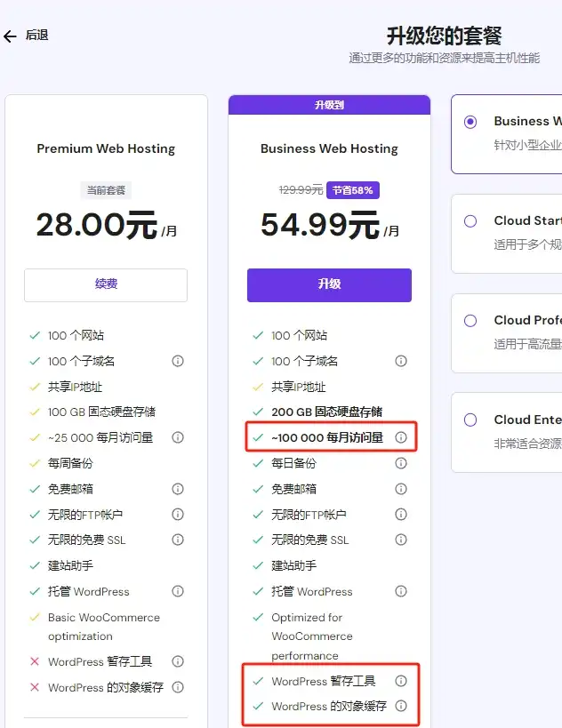Select the Cloud Enterprise radio option

(470, 420)
